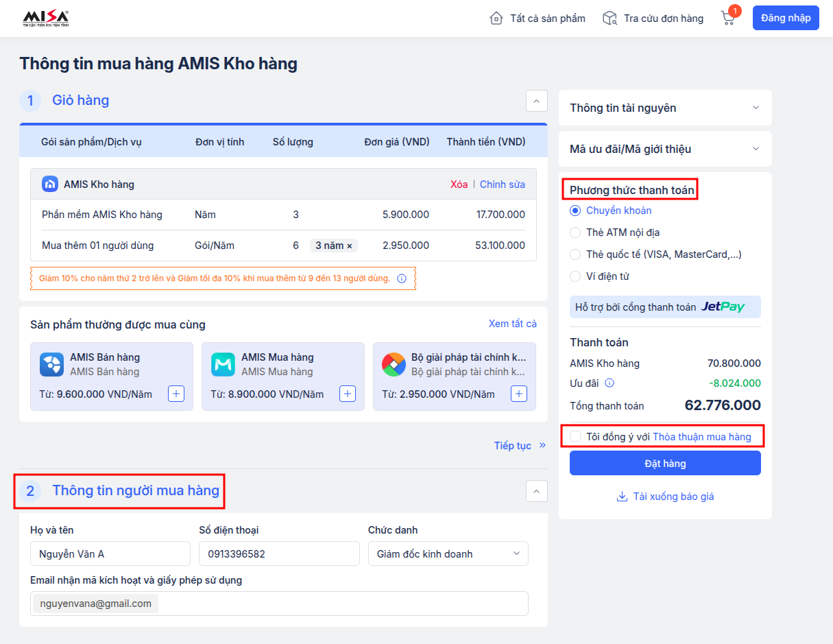
Task: Select Chuyển khoản payment method
Action: 575,211
